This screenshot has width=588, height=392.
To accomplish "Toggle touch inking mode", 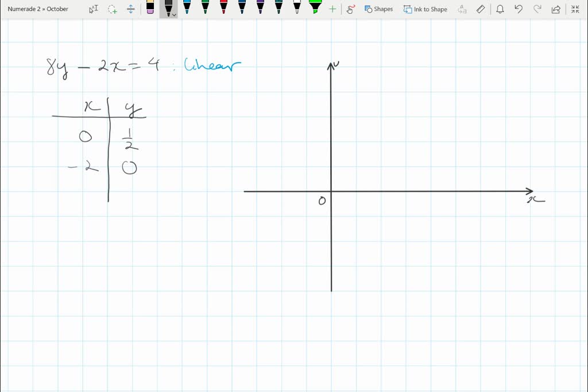I will click(350, 9).
